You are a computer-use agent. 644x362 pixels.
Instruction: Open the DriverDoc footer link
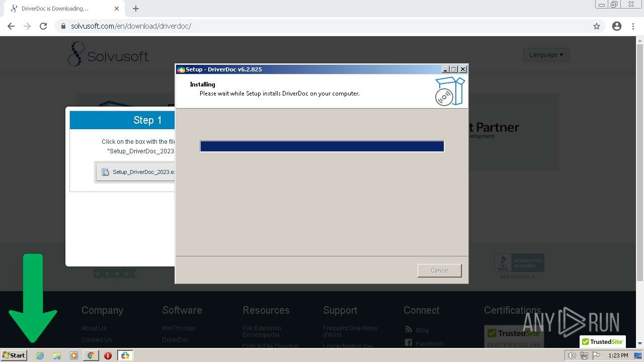[176, 340]
